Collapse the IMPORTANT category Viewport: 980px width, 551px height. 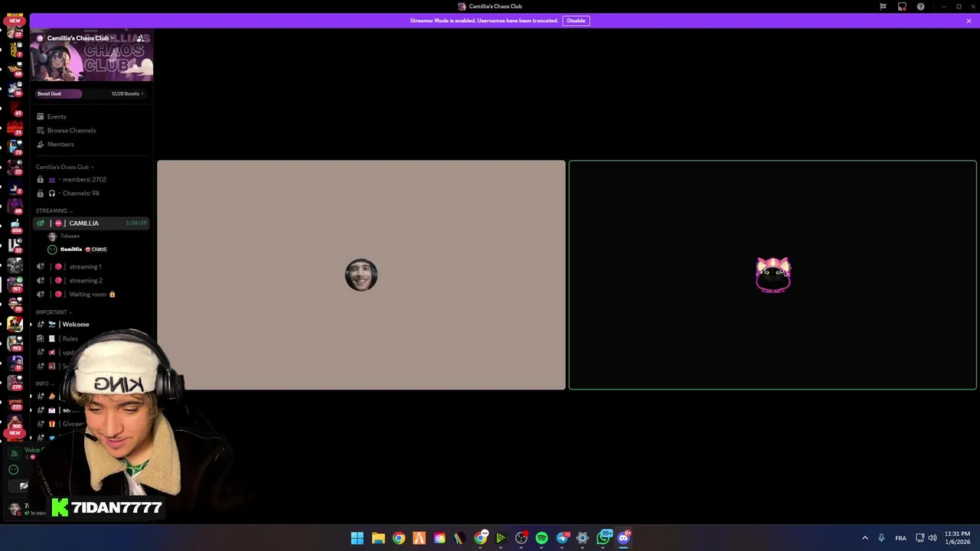[54, 312]
